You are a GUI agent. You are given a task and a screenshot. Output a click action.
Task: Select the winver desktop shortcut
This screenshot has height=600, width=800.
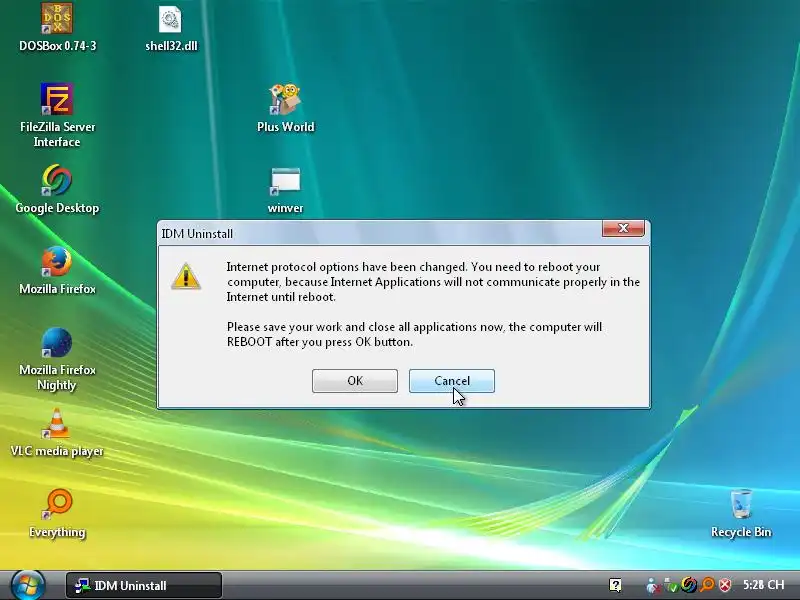coord(285,190)
